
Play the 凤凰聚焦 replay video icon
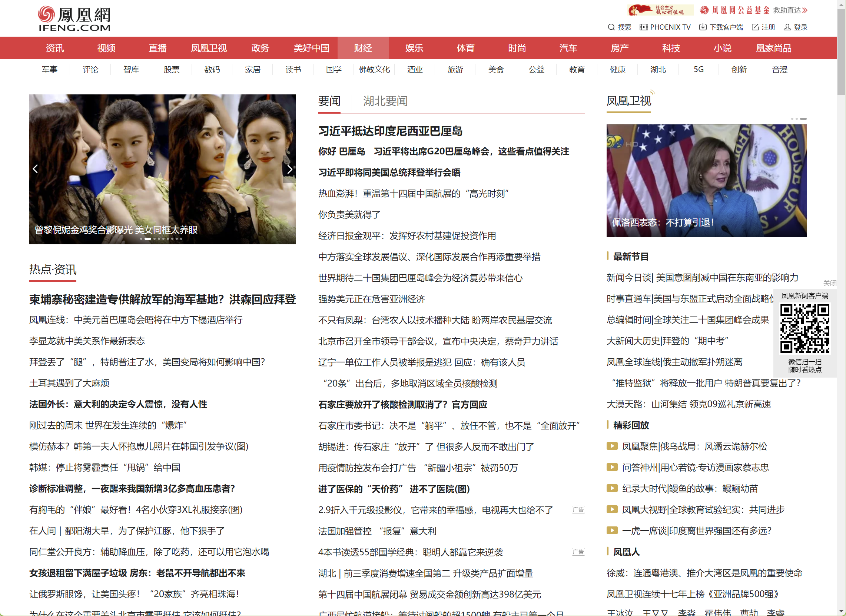[612, 446]
